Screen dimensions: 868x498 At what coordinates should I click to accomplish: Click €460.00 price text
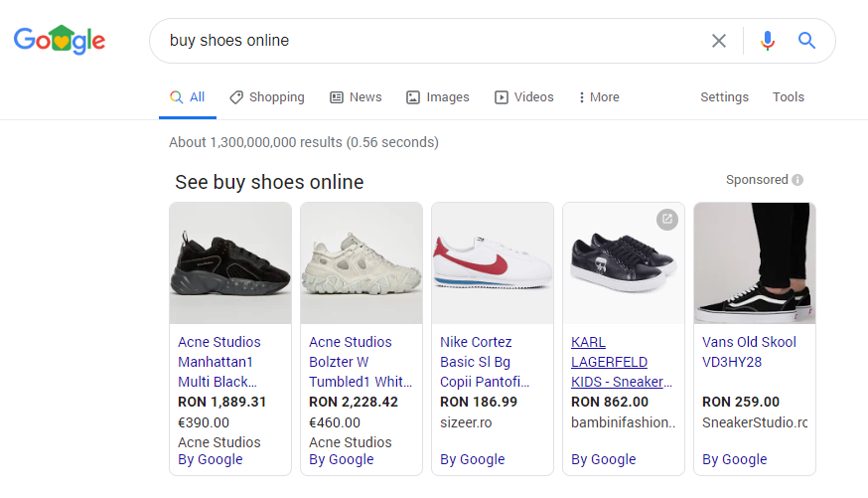click(x=335, y=422)
